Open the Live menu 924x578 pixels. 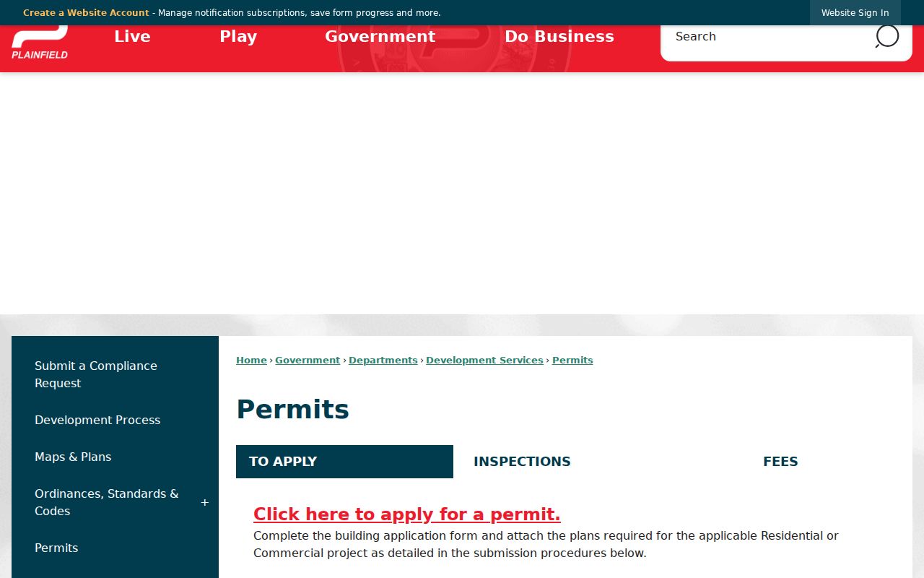(132, 36)
